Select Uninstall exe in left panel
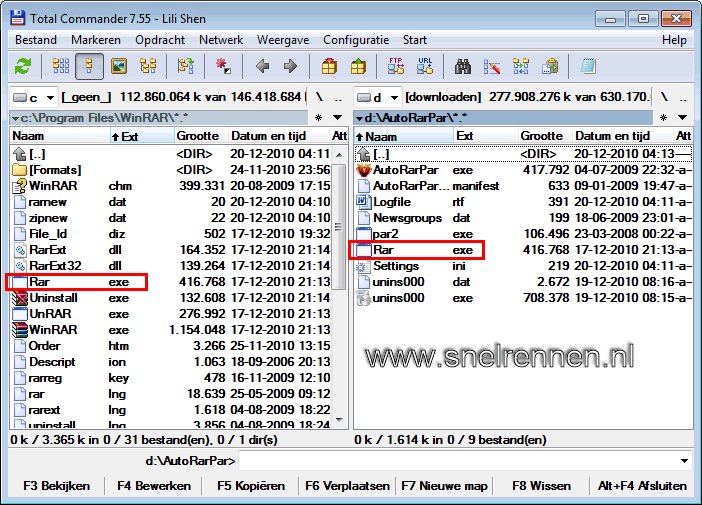702x505 pixels. click(172, 298)
